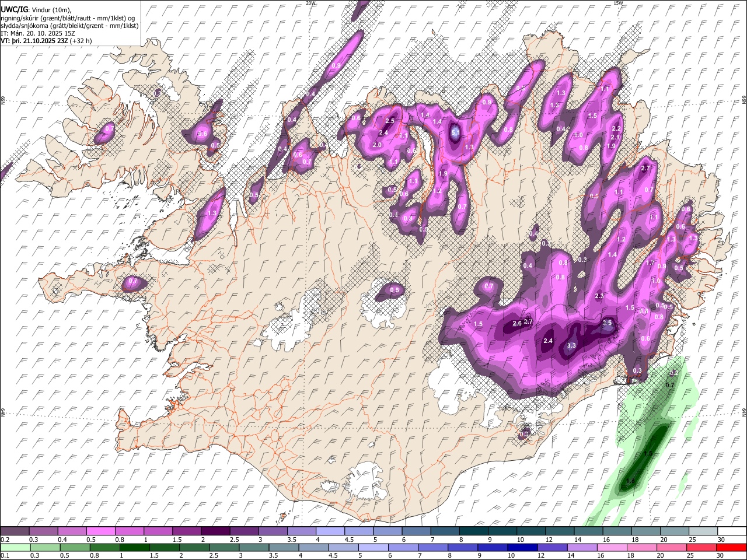This screenshot has width=747, height=560.
Task: Click the '2.6' snowfall value on the map
Action: click(517, 324)
